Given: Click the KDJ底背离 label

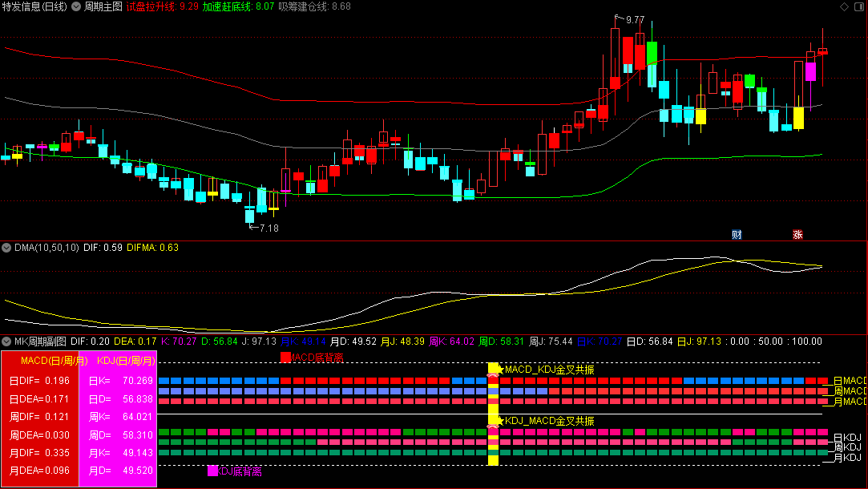Looking at the screenshot, I should coord(239,471).
